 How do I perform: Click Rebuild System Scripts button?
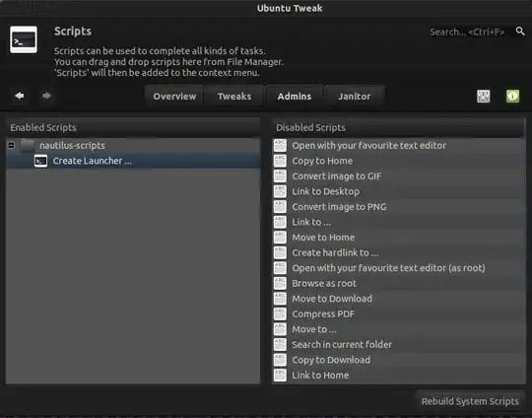(x=470, y=401)
